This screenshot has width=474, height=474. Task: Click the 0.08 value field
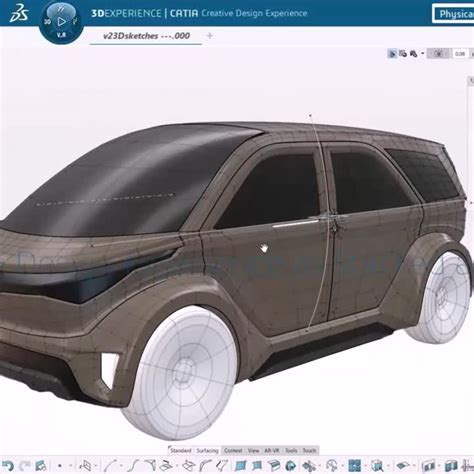tap(460, 54)
